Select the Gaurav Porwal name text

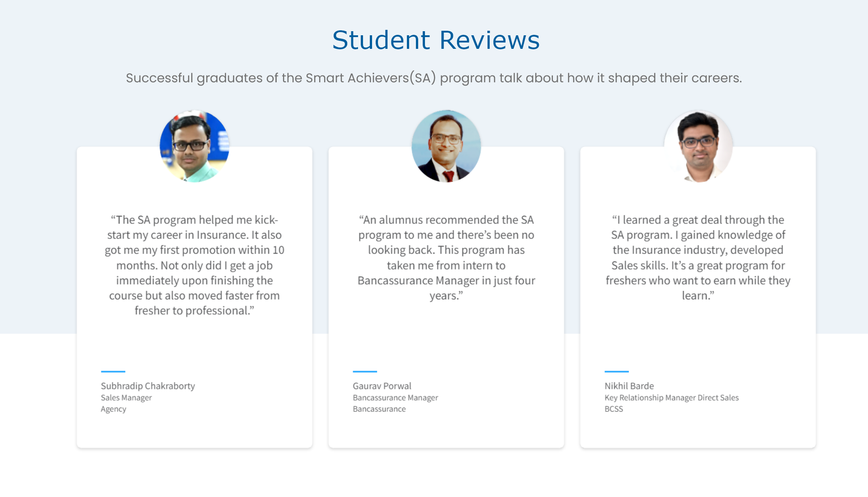tap(382, 386)
